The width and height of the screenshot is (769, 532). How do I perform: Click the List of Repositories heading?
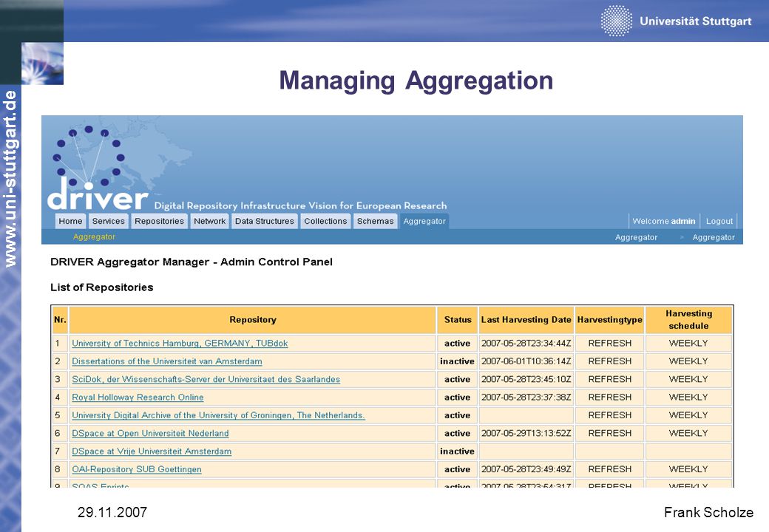pyautogui.click(x=101, y=287)
